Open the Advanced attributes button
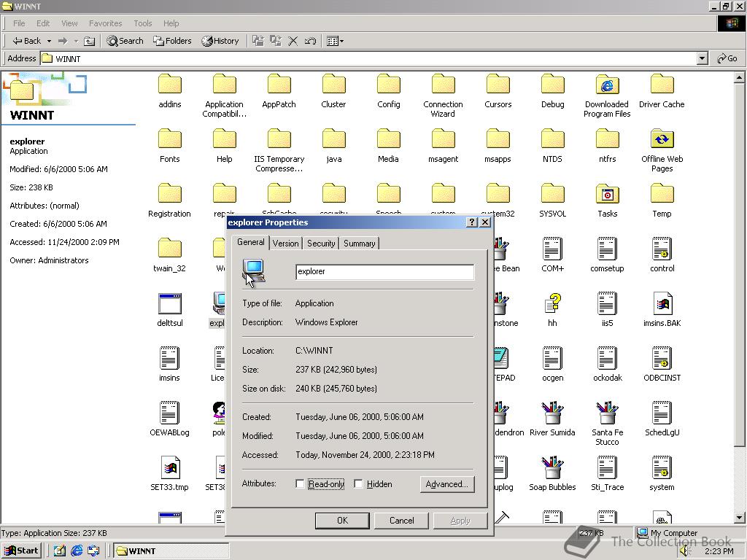This screenshot has height=560, width=747. click(447, 484)
